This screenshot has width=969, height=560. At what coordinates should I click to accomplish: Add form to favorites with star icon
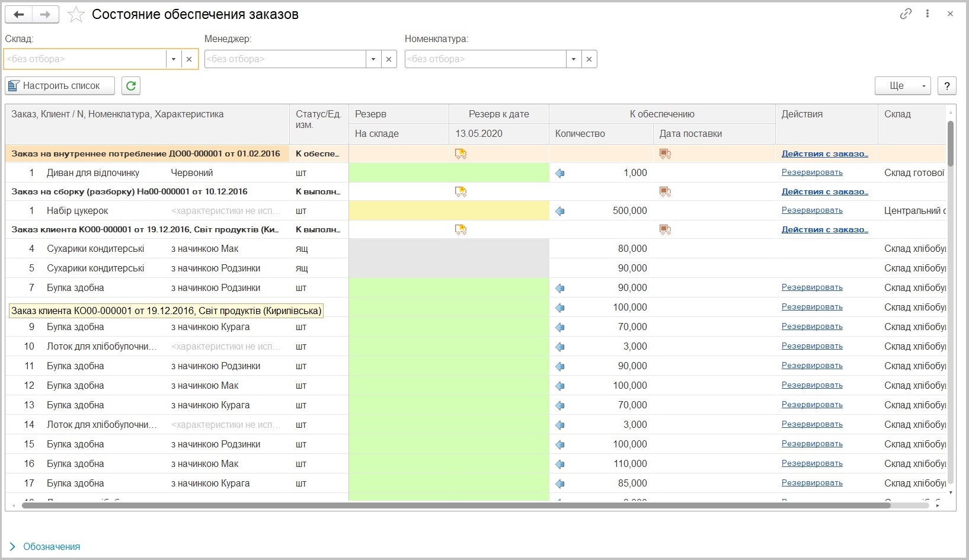pos(76,14)
